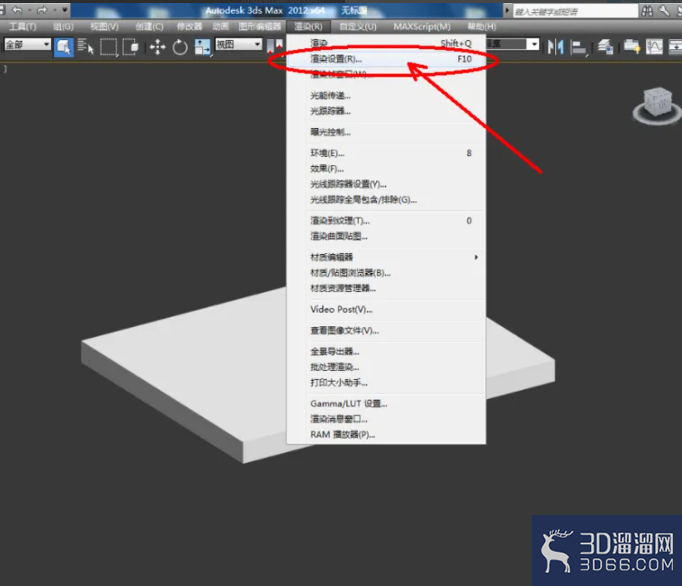
Task: Choose 光线跟踪全局包含/排除(G)... entry
Action: (386, 200)
